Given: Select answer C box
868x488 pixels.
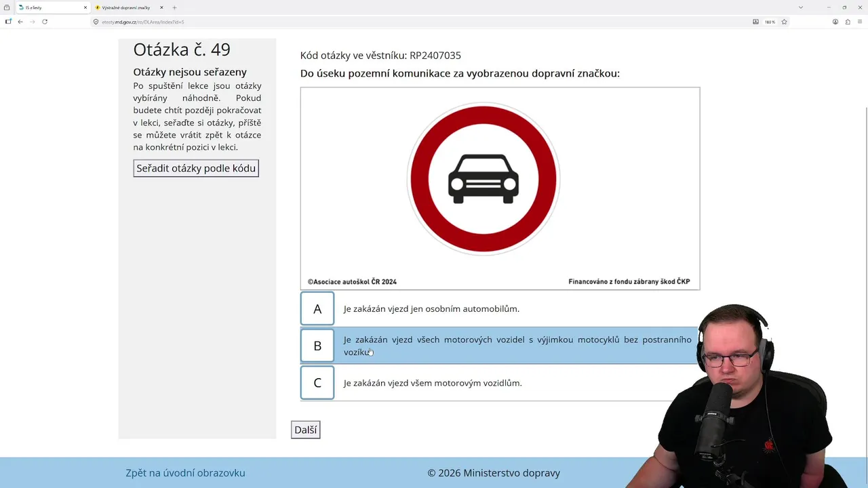Looking at the screenshot, I should pos(317,383).
